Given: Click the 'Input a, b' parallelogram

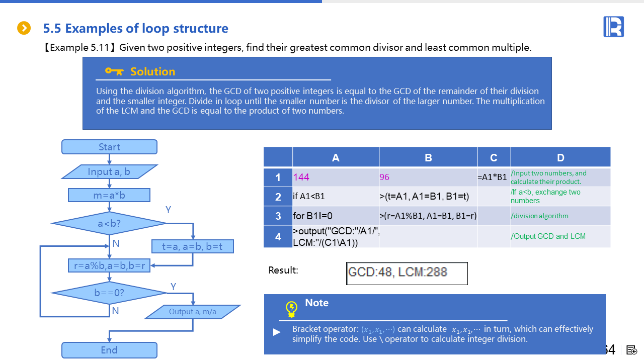Looking at the screenshot, I should (x=109, y=172).
